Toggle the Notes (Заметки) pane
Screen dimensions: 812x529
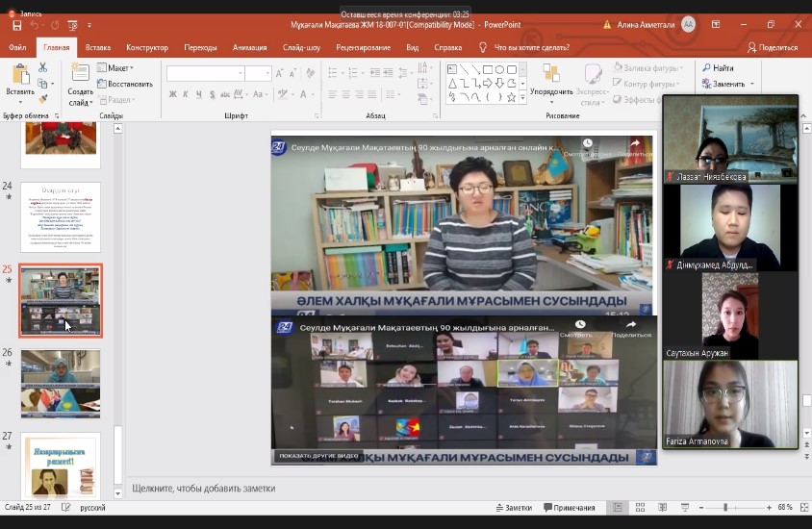coord(512,508)
